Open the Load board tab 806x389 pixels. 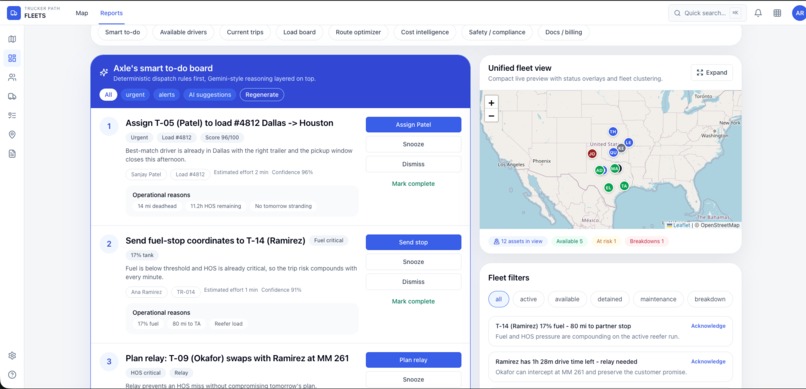pos(299,32)
